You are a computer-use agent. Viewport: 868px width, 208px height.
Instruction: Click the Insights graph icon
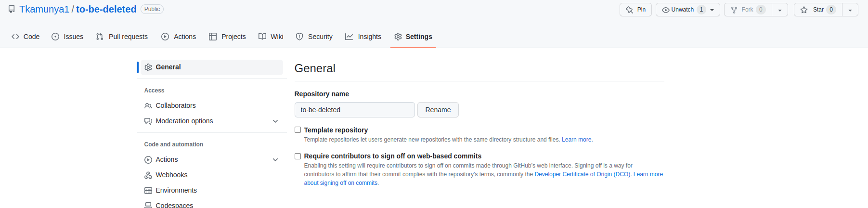click(x=349, y=37)
